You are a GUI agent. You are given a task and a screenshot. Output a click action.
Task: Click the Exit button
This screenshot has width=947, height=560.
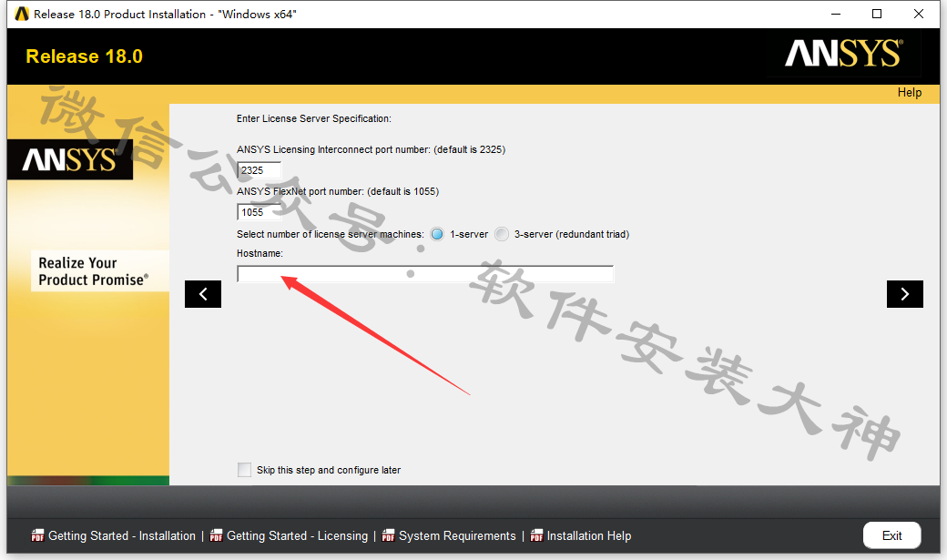pos(891,535)
